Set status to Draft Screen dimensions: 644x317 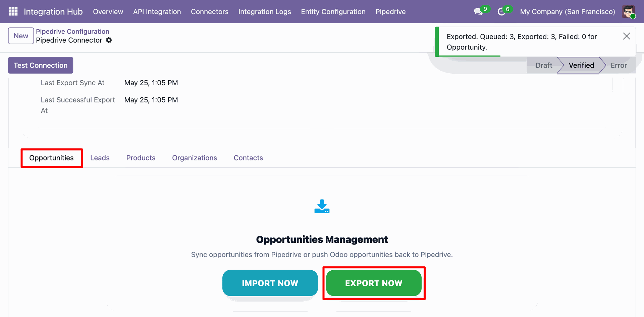543,65
